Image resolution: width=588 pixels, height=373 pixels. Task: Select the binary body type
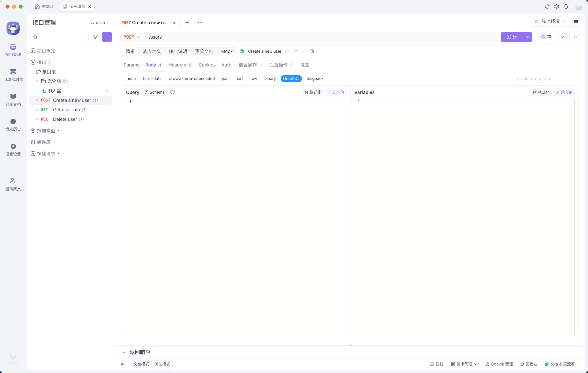270,79
